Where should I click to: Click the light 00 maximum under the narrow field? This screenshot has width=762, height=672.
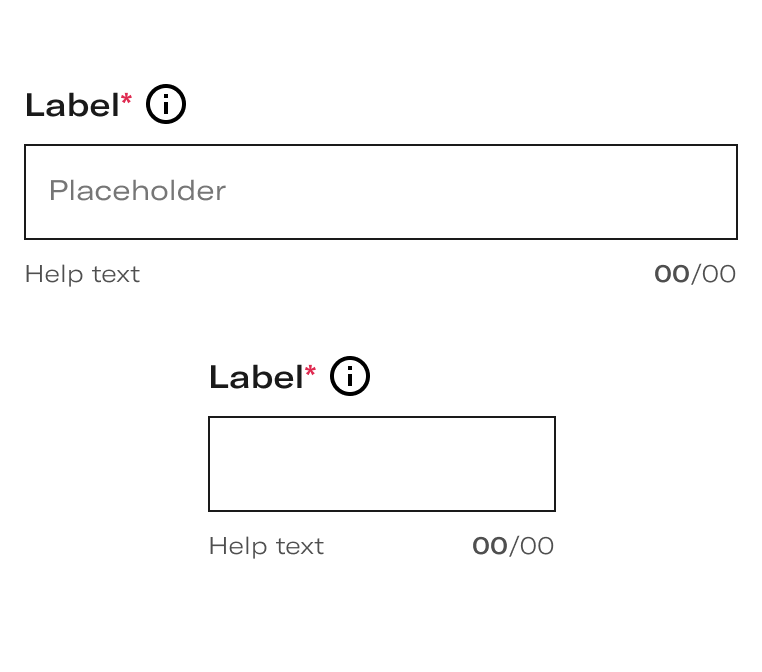[537, 546]
